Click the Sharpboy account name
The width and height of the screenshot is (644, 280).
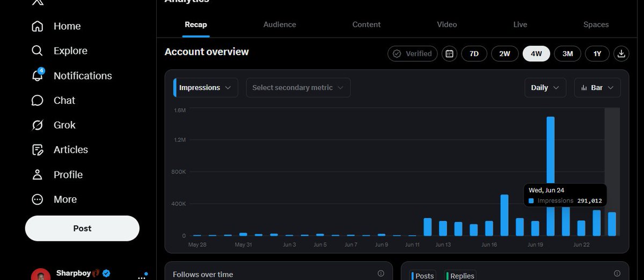click(x=74, y=274)
